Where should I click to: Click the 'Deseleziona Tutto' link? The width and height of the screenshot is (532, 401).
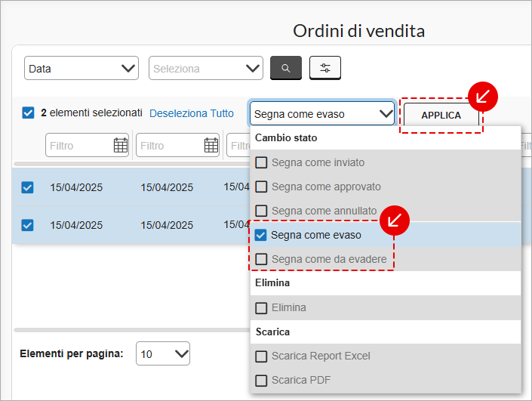[x=192, y=113]
